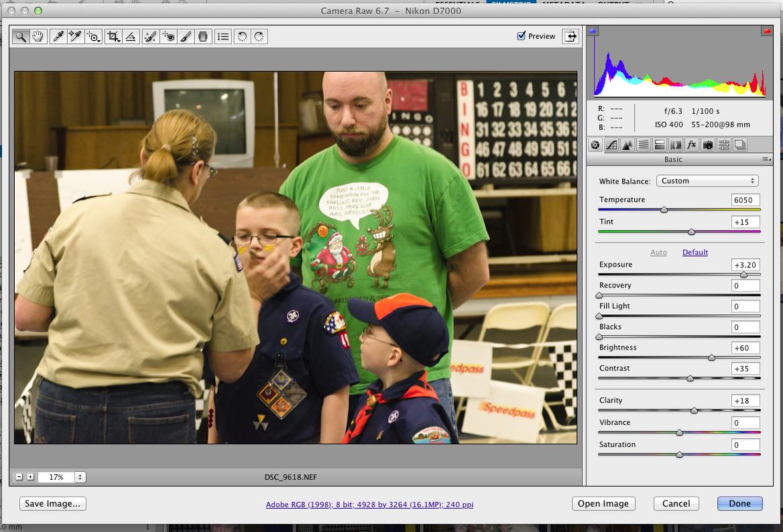783x532 pixels.
Task: Activate the Hand tool
Action: 38,37
